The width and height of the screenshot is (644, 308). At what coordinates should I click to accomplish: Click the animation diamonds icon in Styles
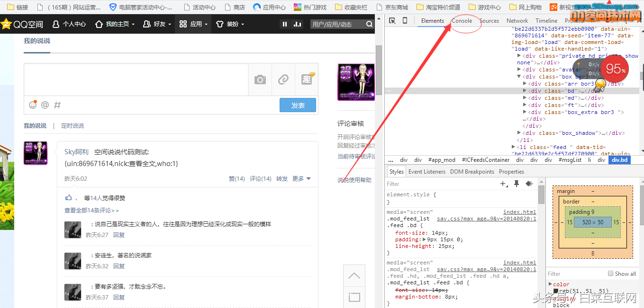pyautogui.click(x=529, y=184)
